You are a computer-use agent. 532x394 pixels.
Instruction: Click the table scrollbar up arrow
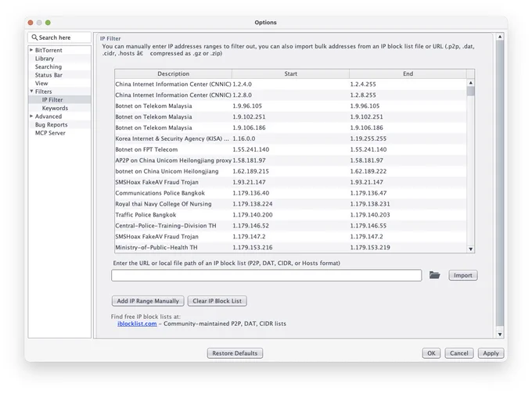coord(471,83)
